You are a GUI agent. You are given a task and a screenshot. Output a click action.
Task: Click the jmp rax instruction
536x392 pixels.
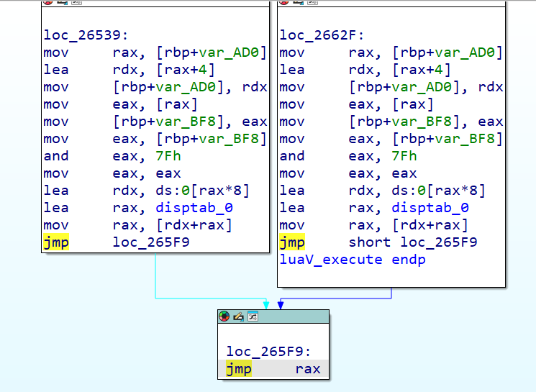273,369
